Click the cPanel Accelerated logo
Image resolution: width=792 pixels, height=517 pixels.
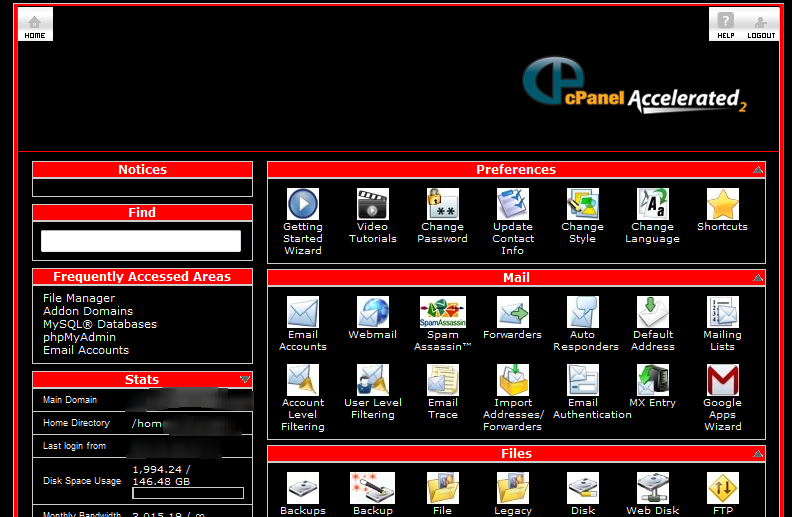pyautogui.click(x=634, y=86)
